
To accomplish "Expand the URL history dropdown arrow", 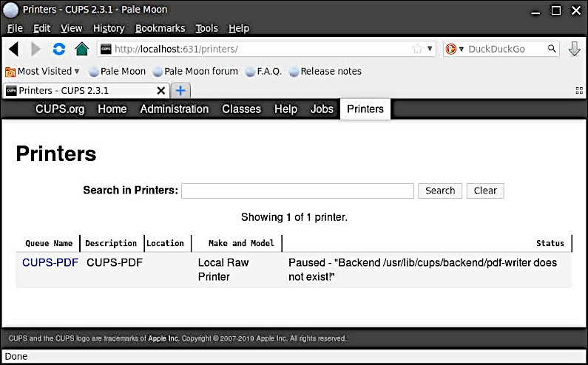I will click(x=430, y=49).
